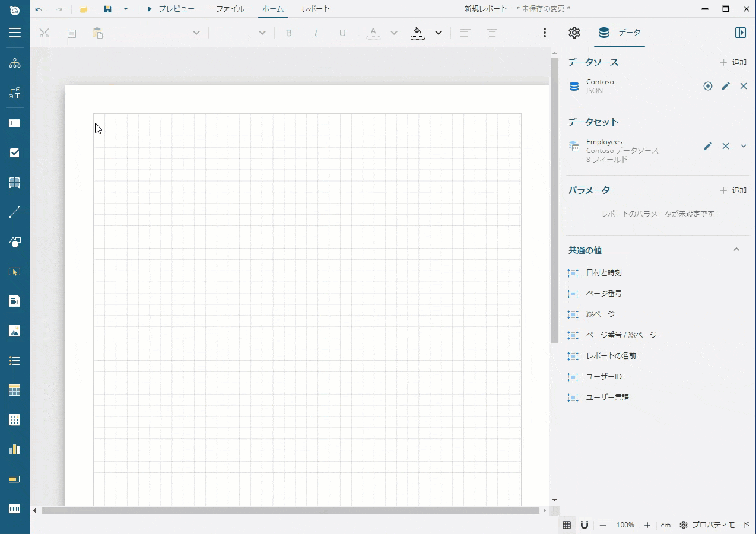The width and height of the screenshot is (756, 534).
Task: Expand the Employees dataset details
Action: click(743, 146)
